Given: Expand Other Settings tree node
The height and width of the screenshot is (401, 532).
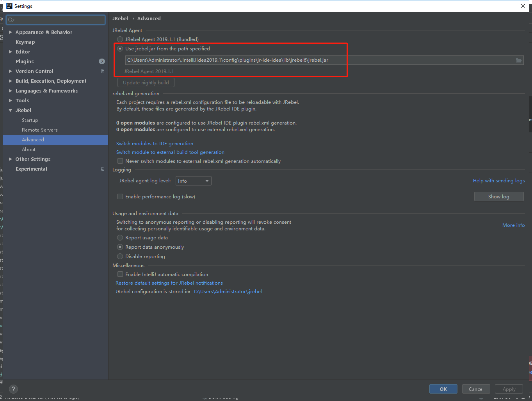Looking at the screenshot, I should point(11,159).
